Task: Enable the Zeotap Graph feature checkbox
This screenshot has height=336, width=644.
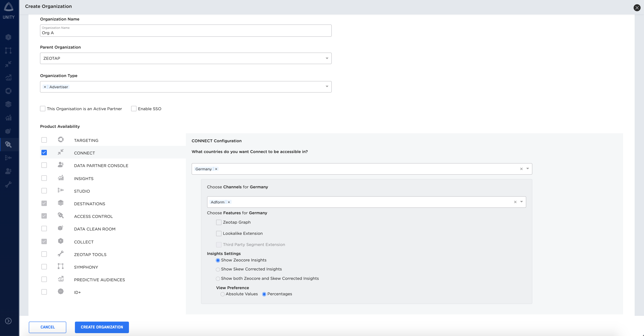Action: click(218, 222)
